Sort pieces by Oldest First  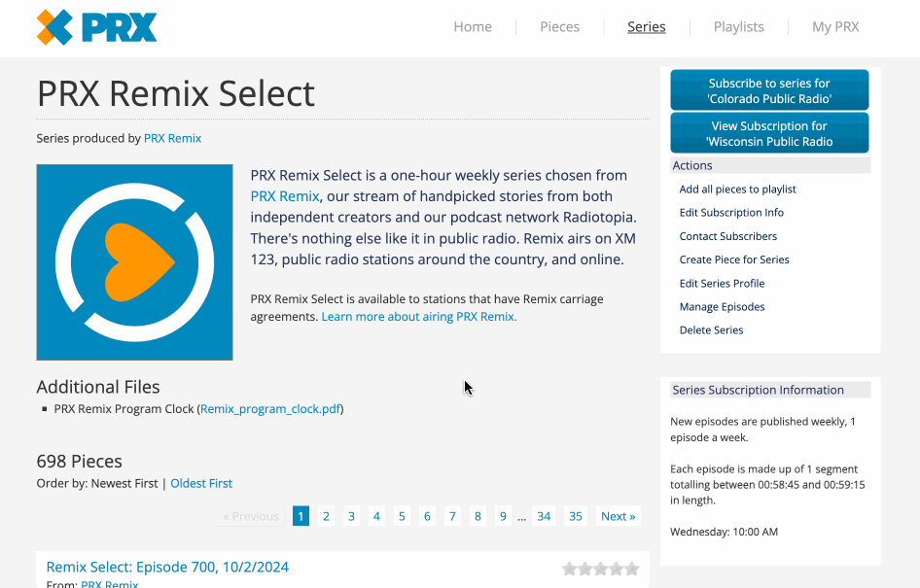click(201, 484)
